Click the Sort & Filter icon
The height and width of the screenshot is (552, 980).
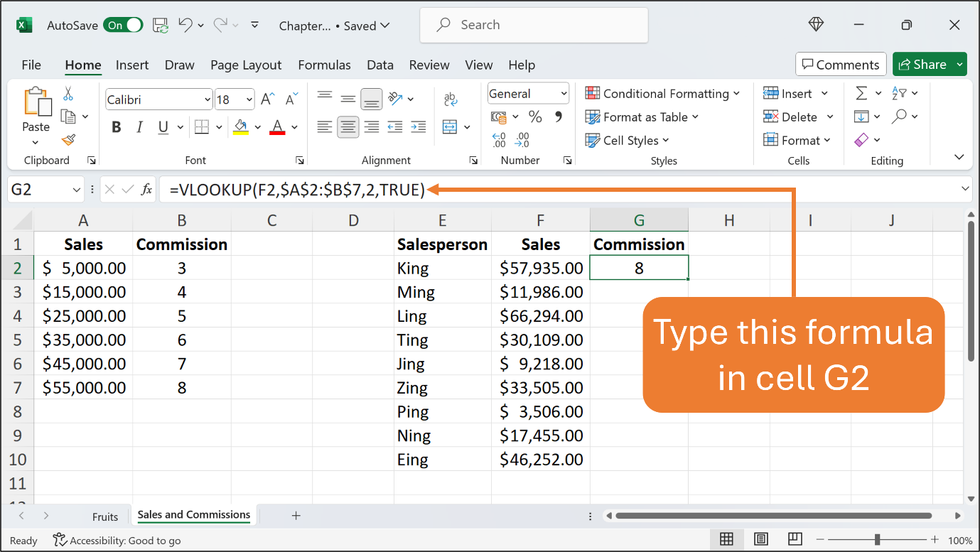[899, 93]
